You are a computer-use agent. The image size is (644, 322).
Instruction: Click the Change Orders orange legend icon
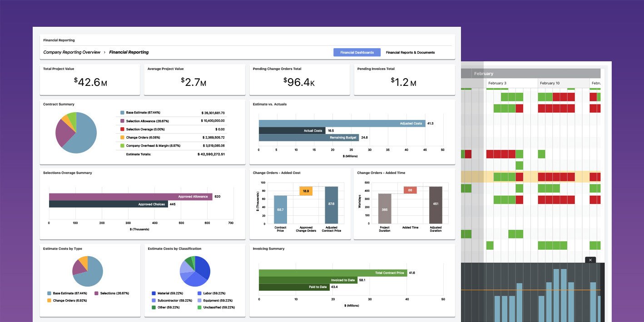(x=122, y=138)
